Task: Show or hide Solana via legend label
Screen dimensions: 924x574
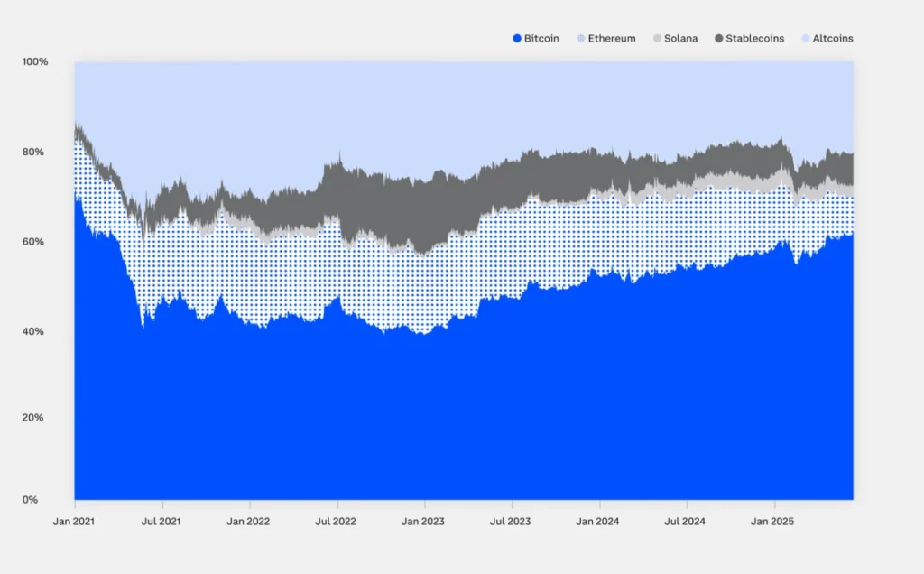Action: coord(681,39)
